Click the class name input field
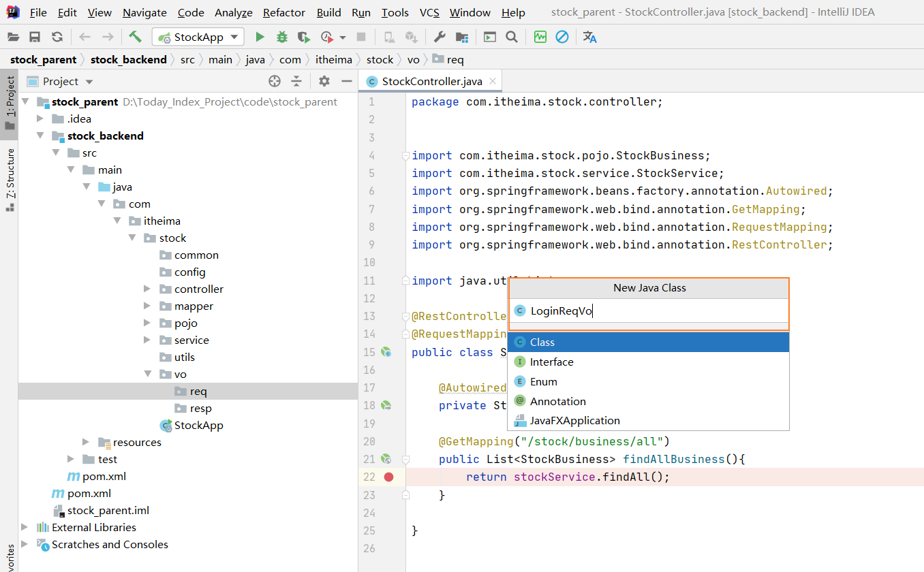Viewport: 924px width, 572px height. coord(649,311)
